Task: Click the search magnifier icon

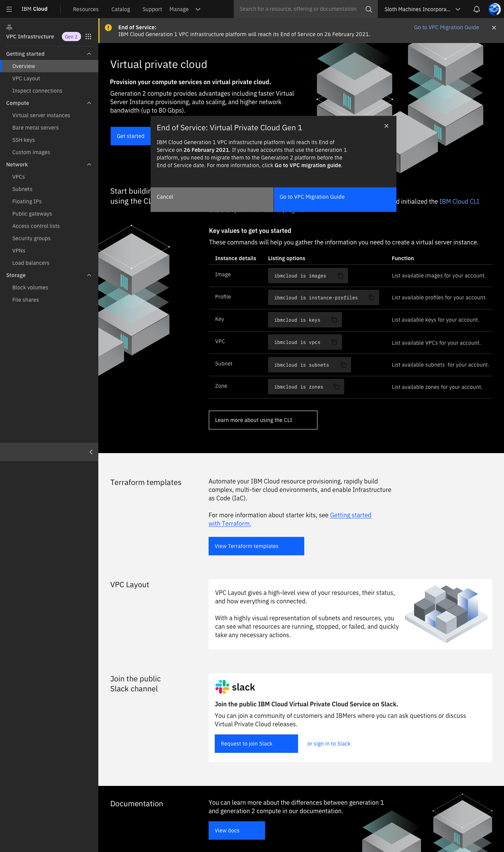Action: (x=369, y=9)
